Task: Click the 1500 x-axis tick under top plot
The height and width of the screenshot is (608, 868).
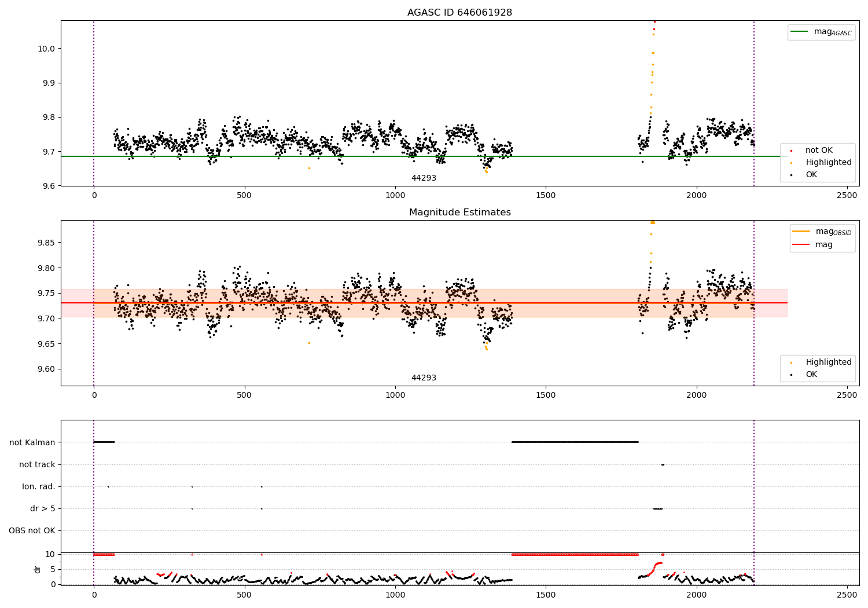Action: 546,196
